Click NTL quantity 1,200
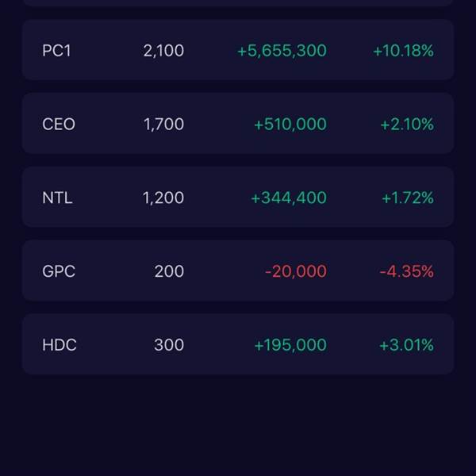 coord(163,198)
